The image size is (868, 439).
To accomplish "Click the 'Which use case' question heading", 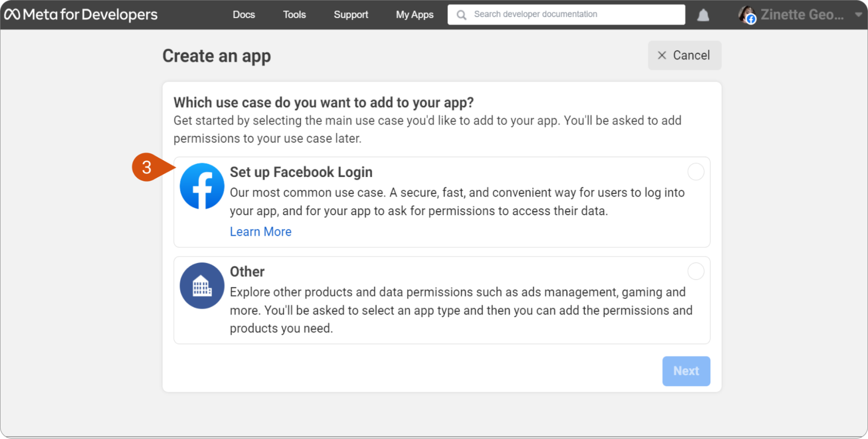I will pos(323,102).
